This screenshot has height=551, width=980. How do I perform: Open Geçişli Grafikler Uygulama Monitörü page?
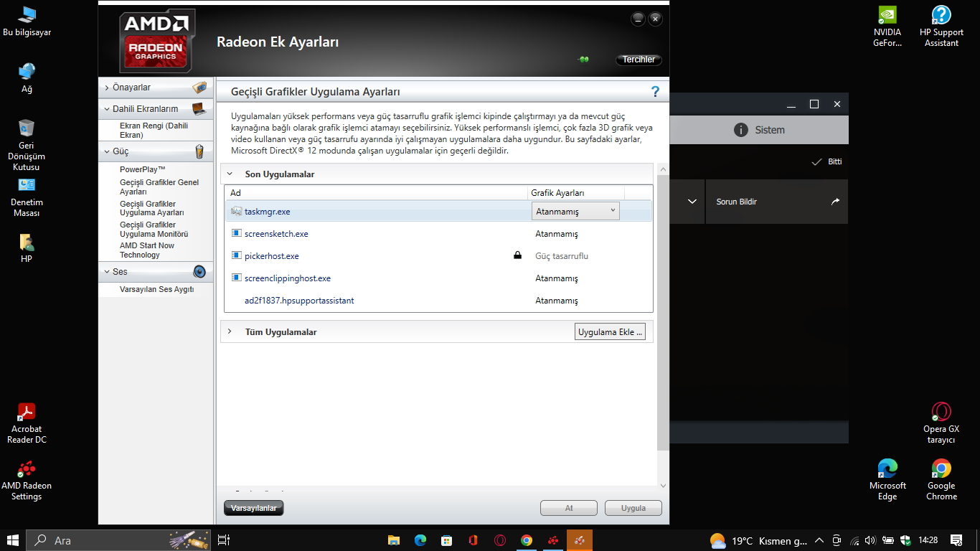pyautogui.click(x=154, y=230)
